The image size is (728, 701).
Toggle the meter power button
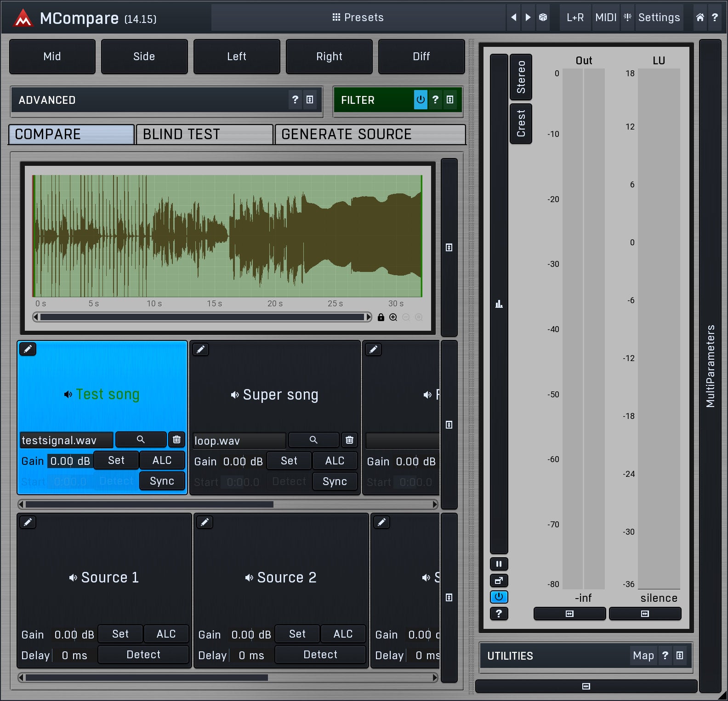499,597
